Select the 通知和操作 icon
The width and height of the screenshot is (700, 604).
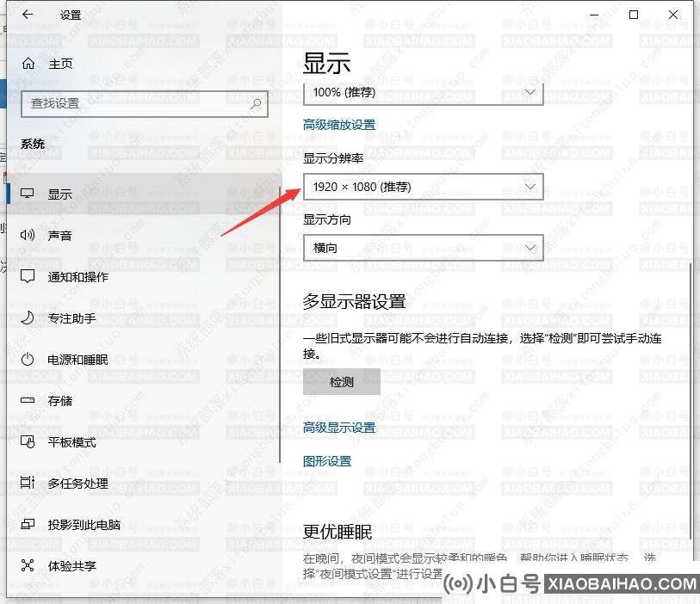[x=28, y=276]
